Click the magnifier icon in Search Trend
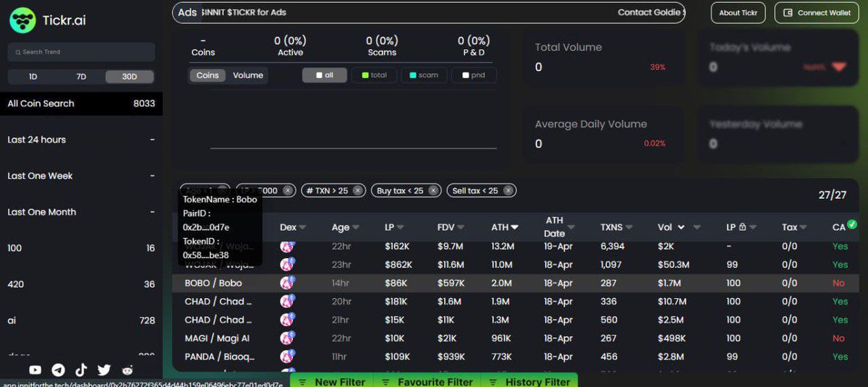Screen dimensions: 868x387 point(17,52)
